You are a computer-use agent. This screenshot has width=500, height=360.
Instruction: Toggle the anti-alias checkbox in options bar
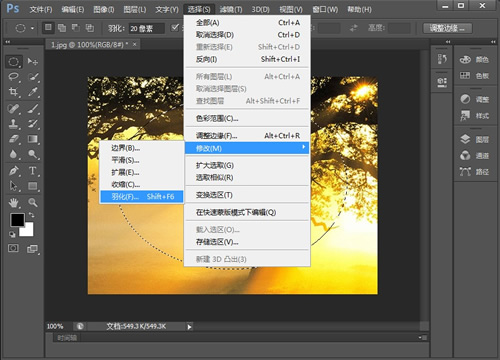(175, 28)
